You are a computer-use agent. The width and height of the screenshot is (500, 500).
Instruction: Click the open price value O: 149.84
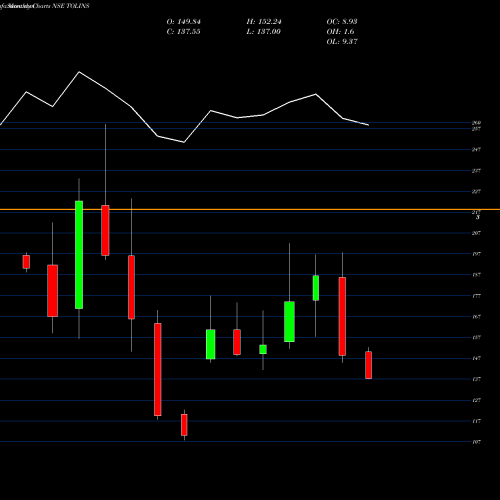coord(184,22)
